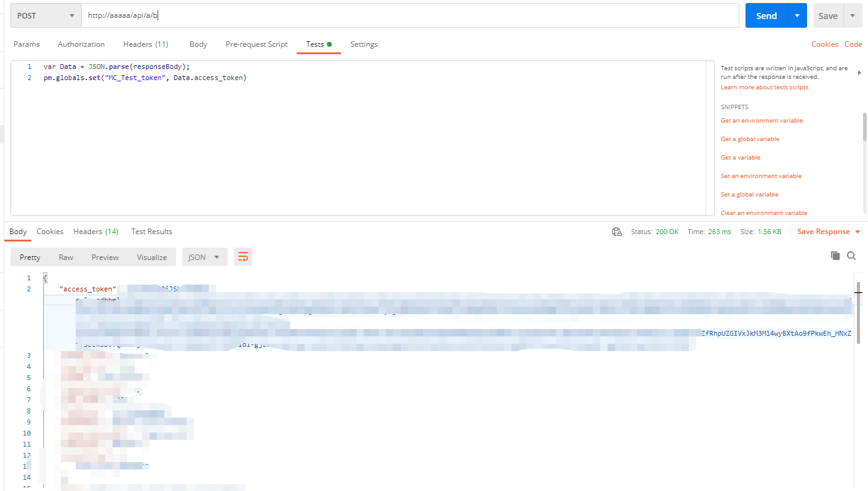Toggle the line wrap icon
The width and height of the screenshot is (868, 491).
tap(243, 257)
